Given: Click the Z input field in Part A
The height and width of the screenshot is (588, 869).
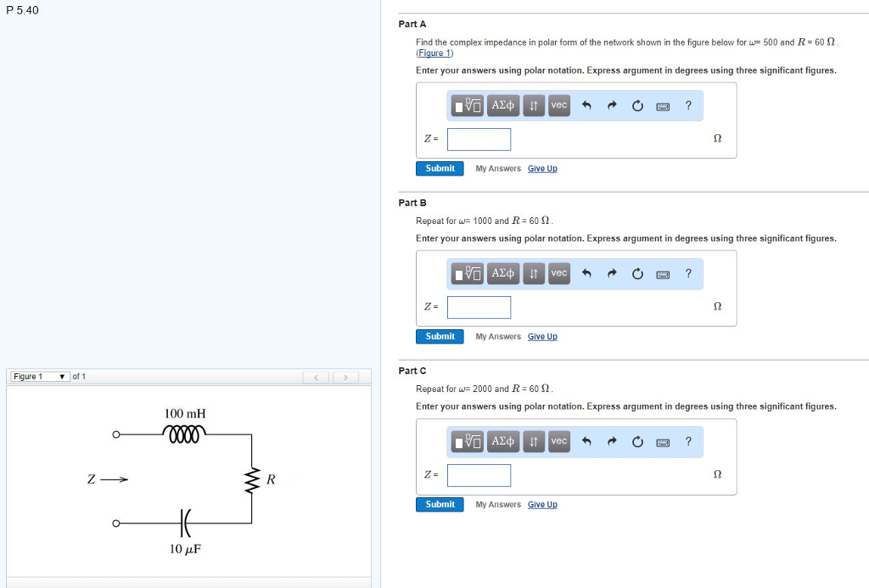Looking at the screenshot, I should coord(479,138).
